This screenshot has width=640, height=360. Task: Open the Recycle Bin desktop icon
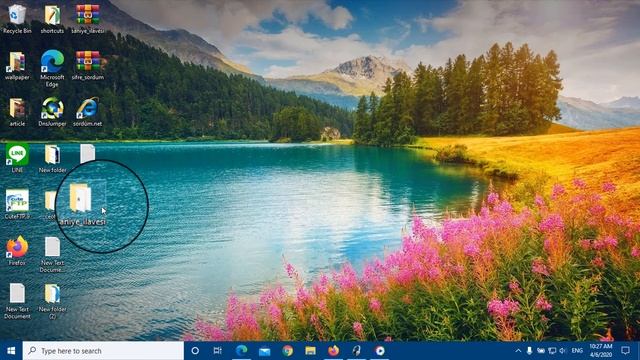coord(17,18)
